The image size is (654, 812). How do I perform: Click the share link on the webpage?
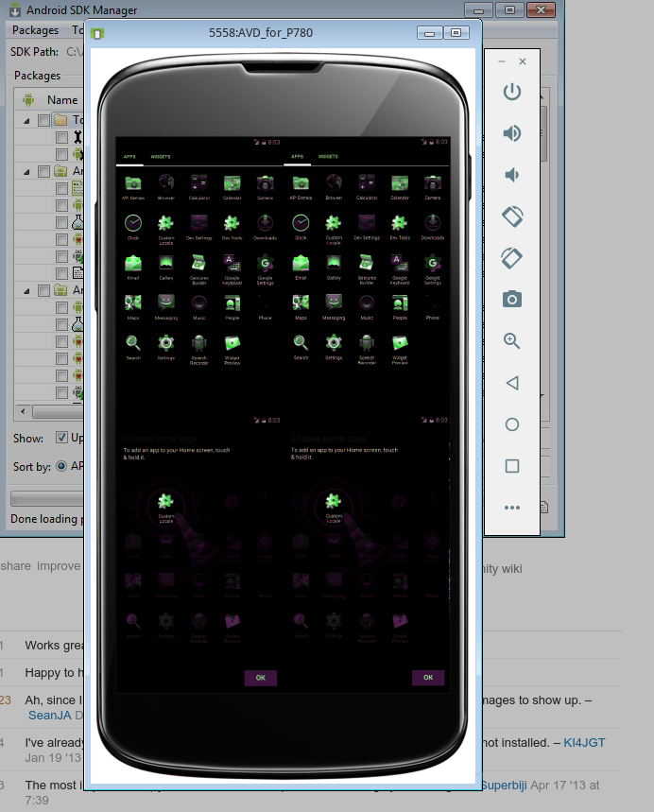click(15, 566)
